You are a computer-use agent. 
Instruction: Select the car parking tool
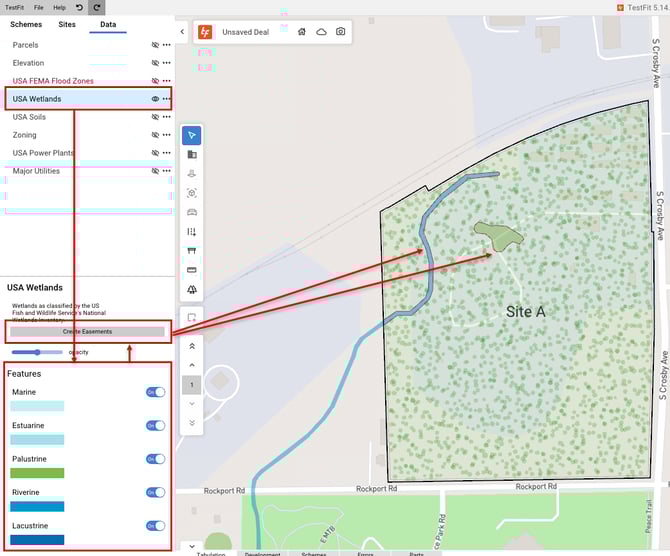[x=192, y=212]
